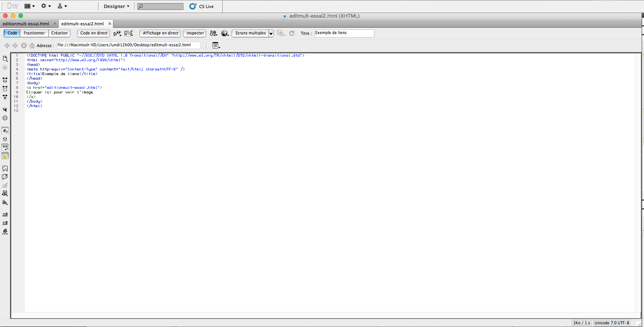The height and width of the screenshot is (327, 644).
Task: Click the Affichage en direct button
Action: 161,33
